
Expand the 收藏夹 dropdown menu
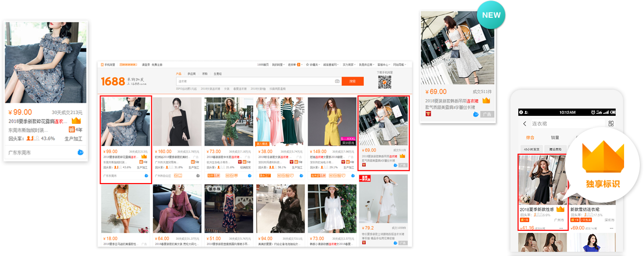[x=313, y=65]
